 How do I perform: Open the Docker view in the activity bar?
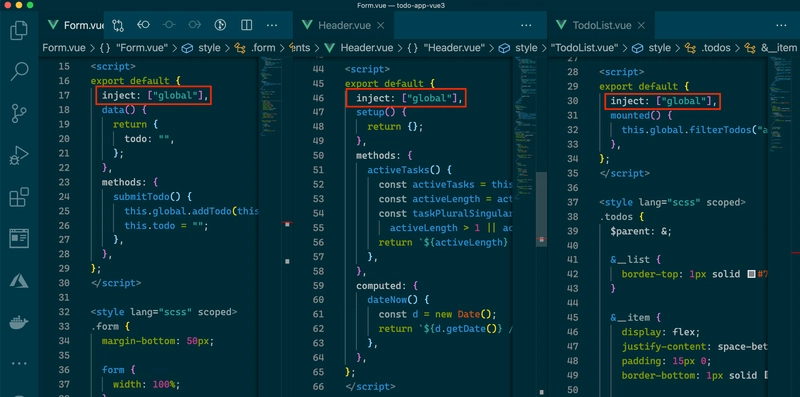[x=19, y=322]
